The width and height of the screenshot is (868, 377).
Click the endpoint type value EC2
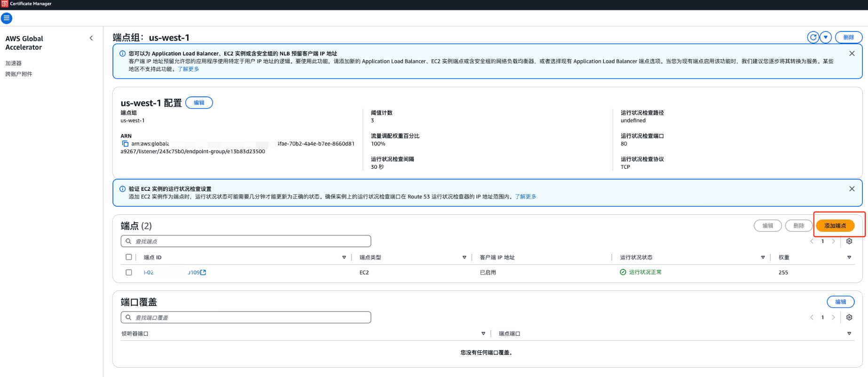pos(364,272)
